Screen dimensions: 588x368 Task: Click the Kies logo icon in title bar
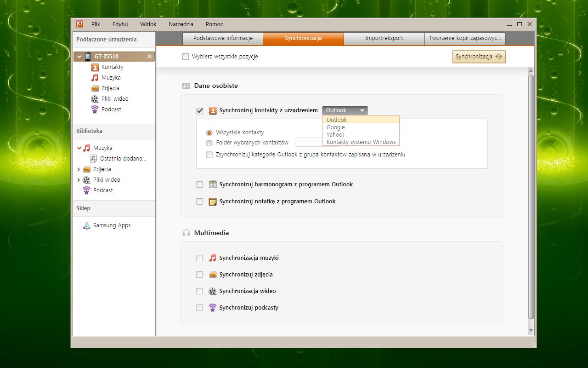79,24
